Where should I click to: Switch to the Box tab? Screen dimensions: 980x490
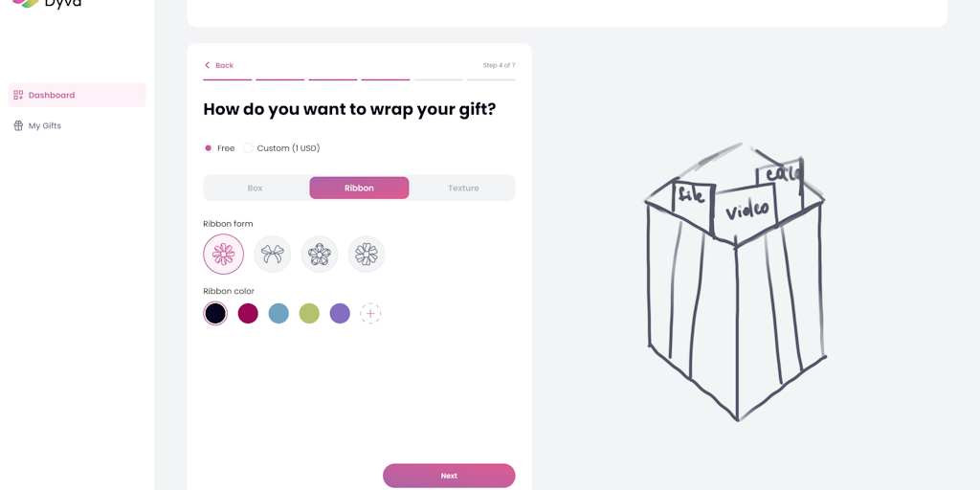[x=255, y=189]
